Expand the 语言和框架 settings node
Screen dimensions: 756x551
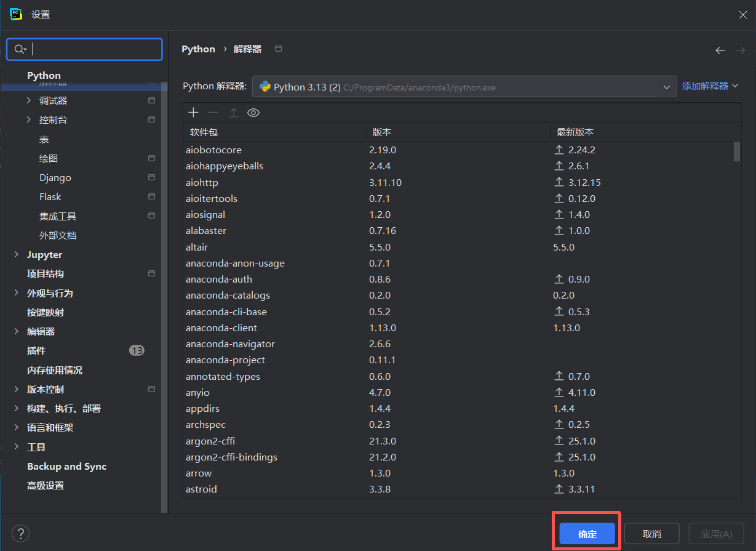coord(17,427)
